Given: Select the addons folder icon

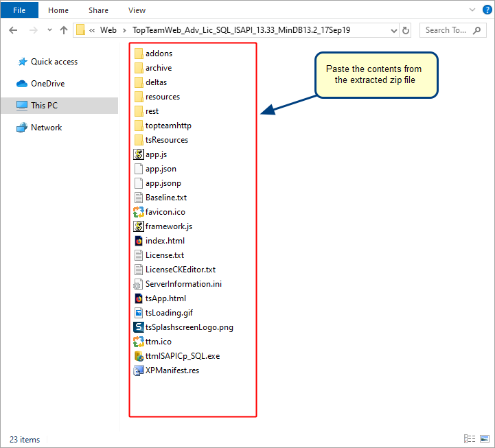Looking at the screenshot, I should tap(139, 54).
